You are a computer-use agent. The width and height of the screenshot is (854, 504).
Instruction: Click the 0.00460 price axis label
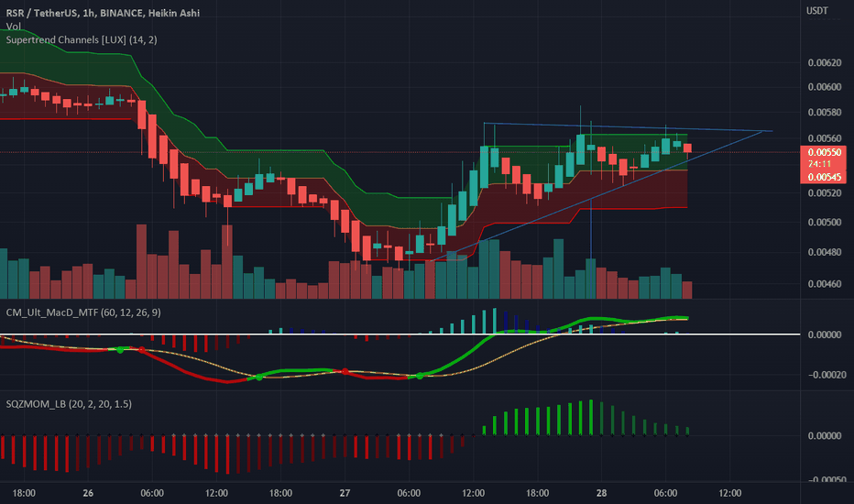click(x=825, y=284)
